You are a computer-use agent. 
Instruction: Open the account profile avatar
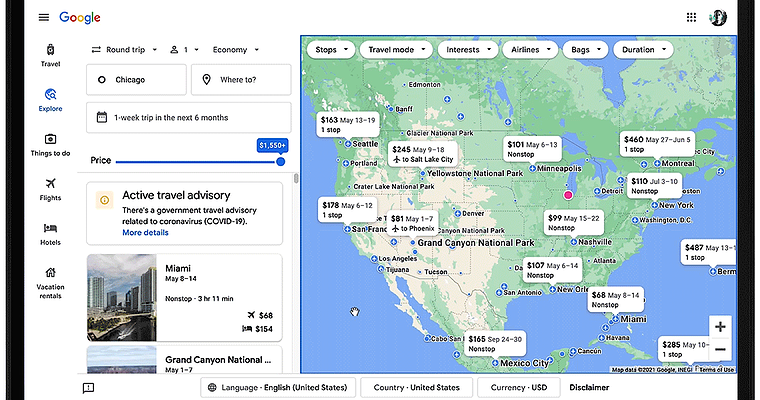pos(718,17)
